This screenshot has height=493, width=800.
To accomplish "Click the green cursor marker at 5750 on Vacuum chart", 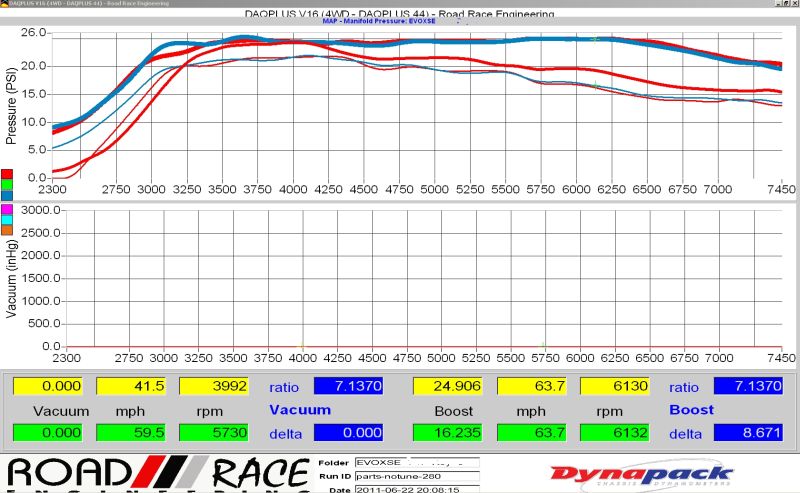I will 543,346.
